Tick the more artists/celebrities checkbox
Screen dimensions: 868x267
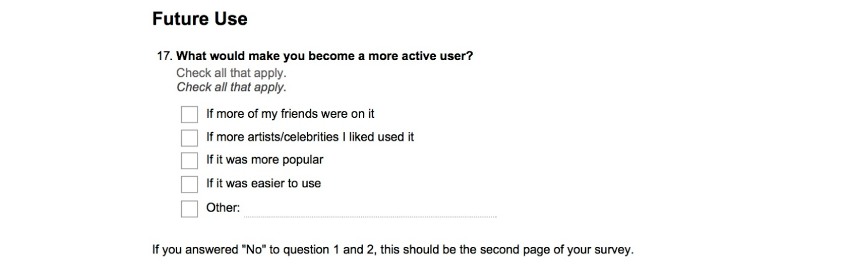click(189, 138)
